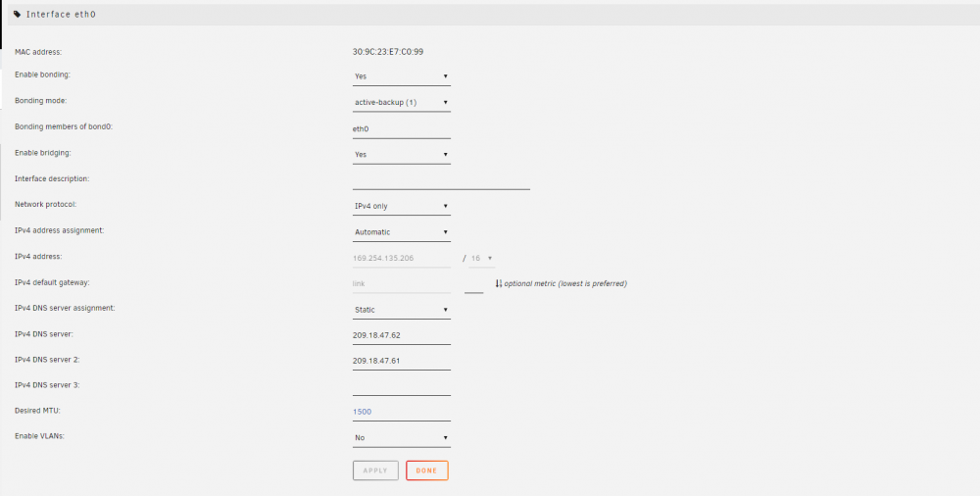The width and height of the screenshot is (980, 496).
Task: Open the IPv4 address assignment dropdown
Action: pos(401,232)
